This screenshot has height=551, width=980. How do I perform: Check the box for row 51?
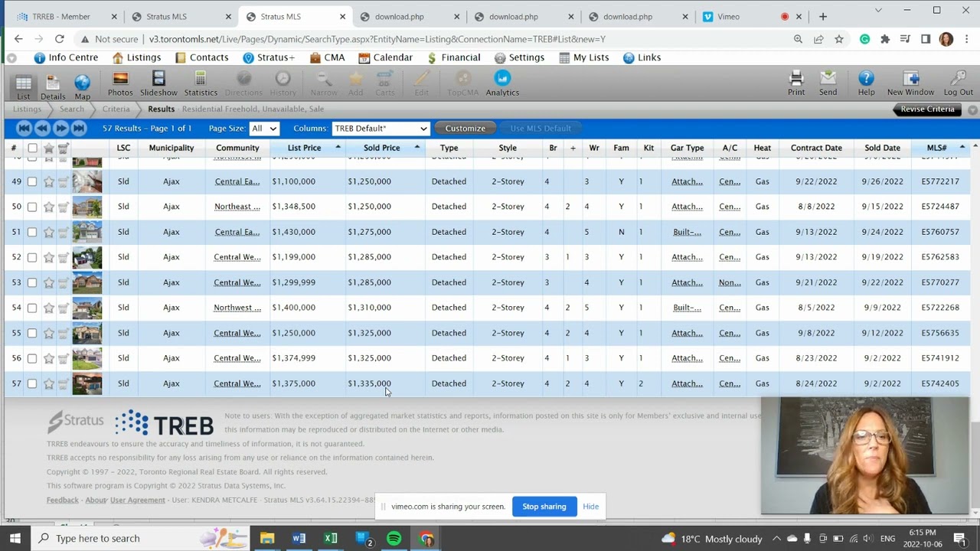tap(32, 232)
